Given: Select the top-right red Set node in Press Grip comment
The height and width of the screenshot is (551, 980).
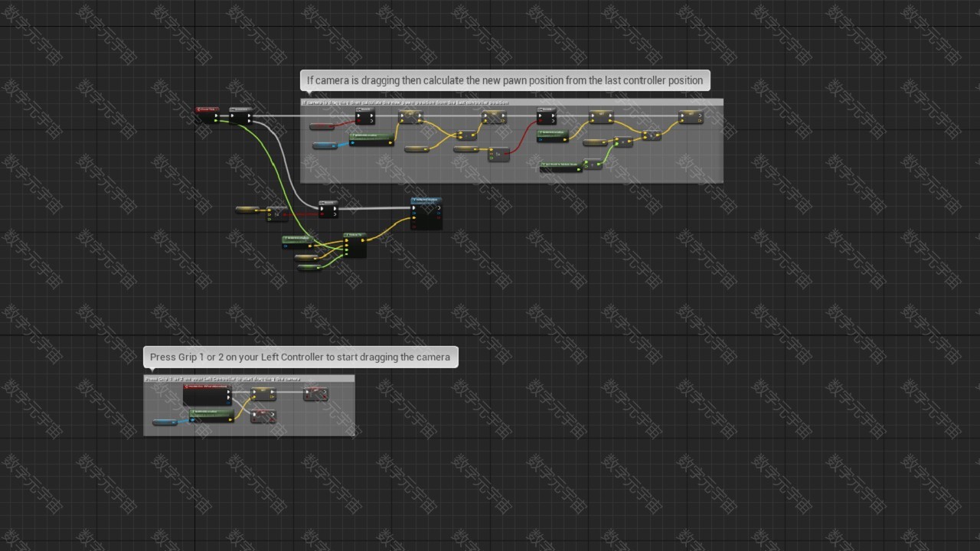Looking at the screenshot, I should [x=315, y=394].
